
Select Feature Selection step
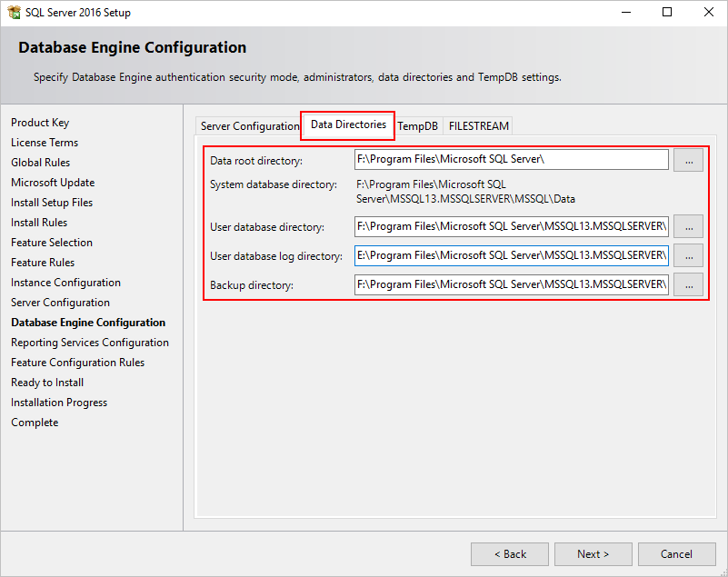pos(52,243)
